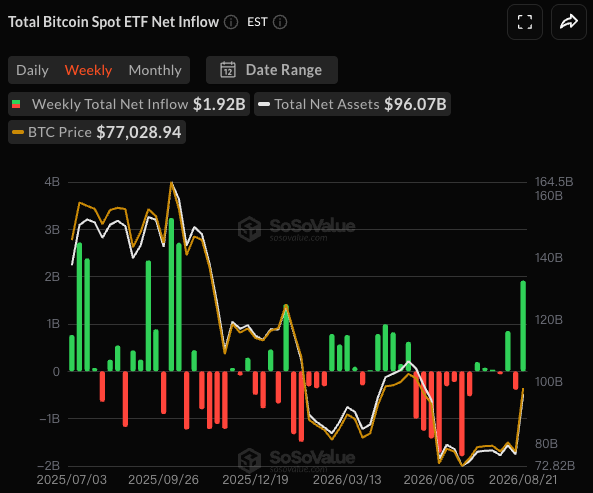Image resolution: width=593 pixels, height=493 pixels.
Task: Select the Weekly tab
Action: [88, 70]
